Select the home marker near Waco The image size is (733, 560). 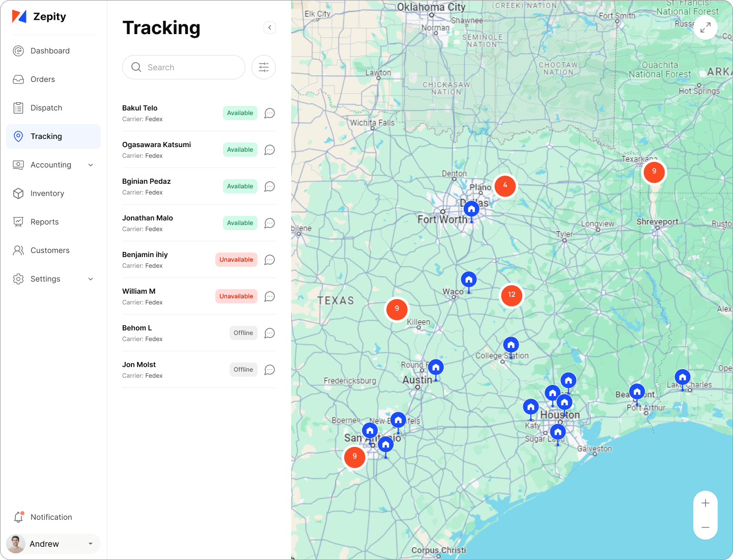pyautogui.click(x=468, y=279)
